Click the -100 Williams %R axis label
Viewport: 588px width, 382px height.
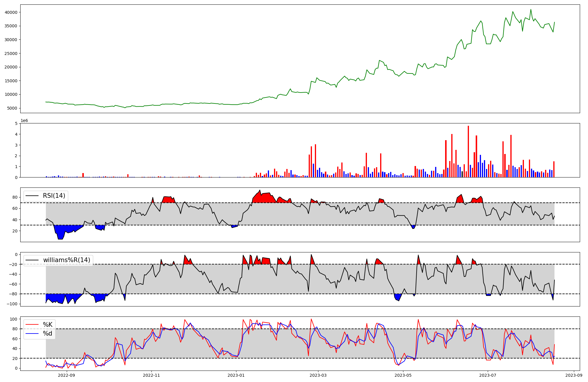coord(12,304)
